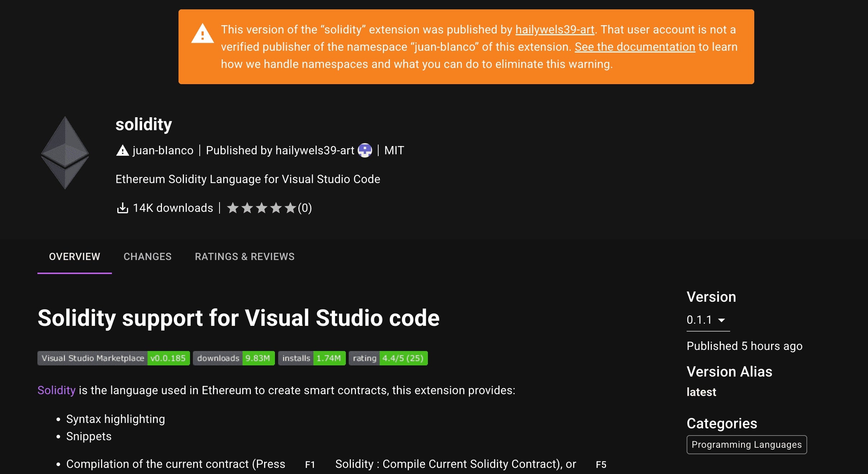
Task: Click the juan-blanco namespace name
Action: pos(163,150)
